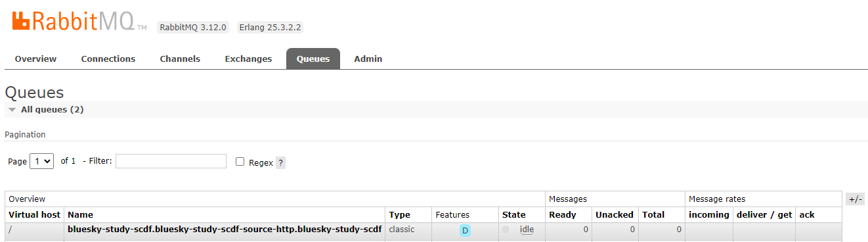The width and height of the screenshot is (868, 242).
Task: Sort by deliver / get column
Action: [x=764, y=214]
